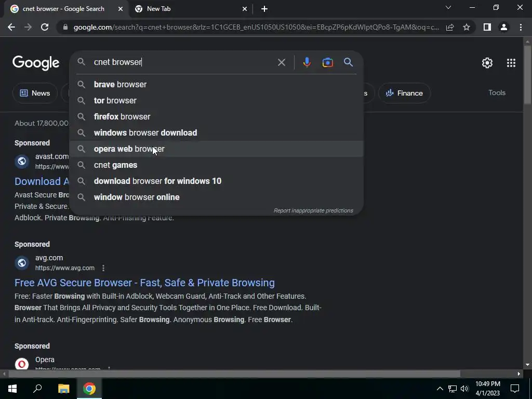Image resolution: width=532 pixels, height=399 pixels.
Task: Open Chrome three-dot menu
Action: (521, 27)
